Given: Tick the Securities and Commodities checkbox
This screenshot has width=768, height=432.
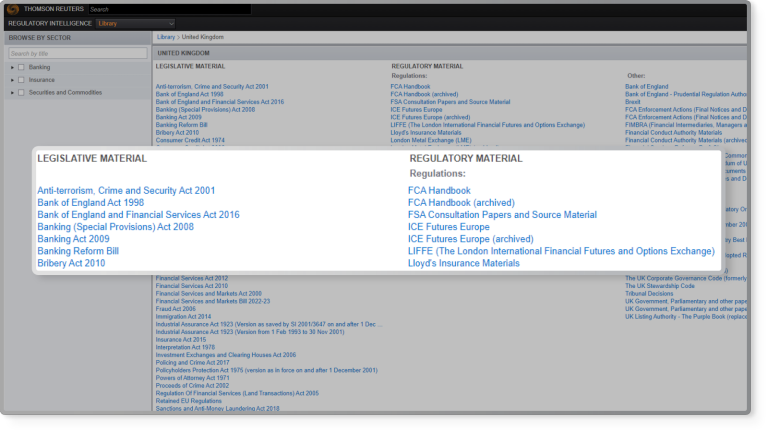Looking at the screenshot, I should coord(21,93).
